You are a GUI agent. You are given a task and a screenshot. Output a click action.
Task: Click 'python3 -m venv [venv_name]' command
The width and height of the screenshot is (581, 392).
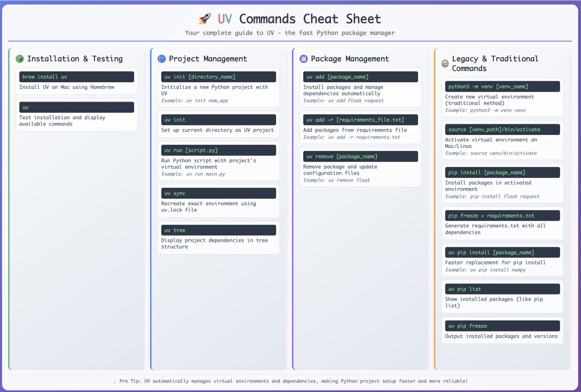coord(503,87)
